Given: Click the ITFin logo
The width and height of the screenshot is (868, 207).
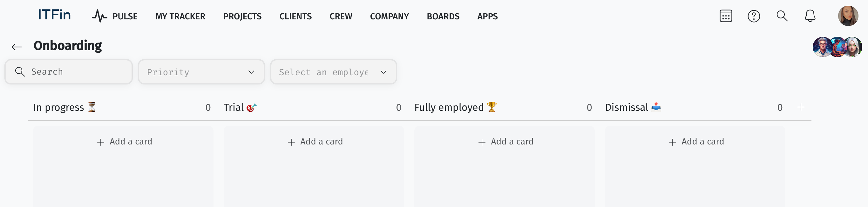Looking at the screenshot, I should point(54,15).
